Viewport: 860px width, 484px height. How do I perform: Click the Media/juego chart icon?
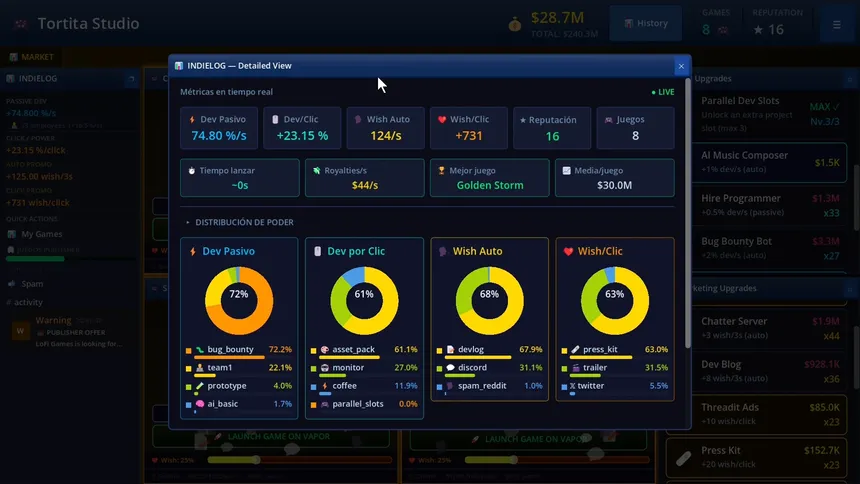pyautogui.click(x=567, y=171)
